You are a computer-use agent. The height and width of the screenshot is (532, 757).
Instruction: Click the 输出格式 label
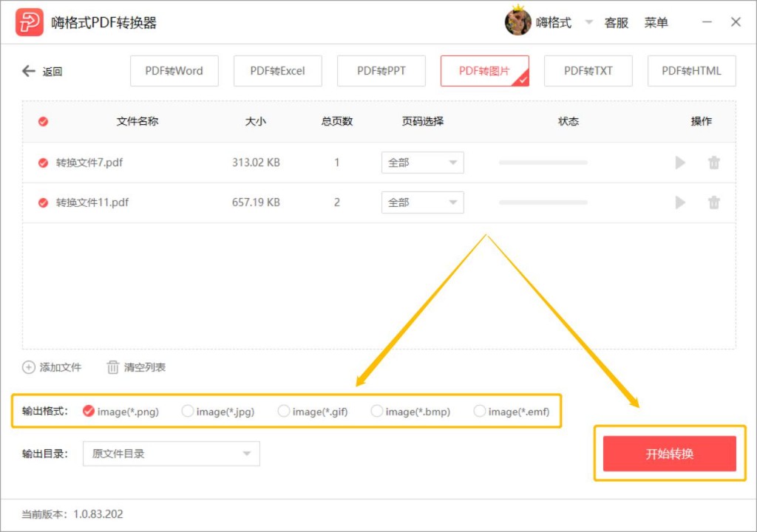pyautogui.click(x=45, y=412)
